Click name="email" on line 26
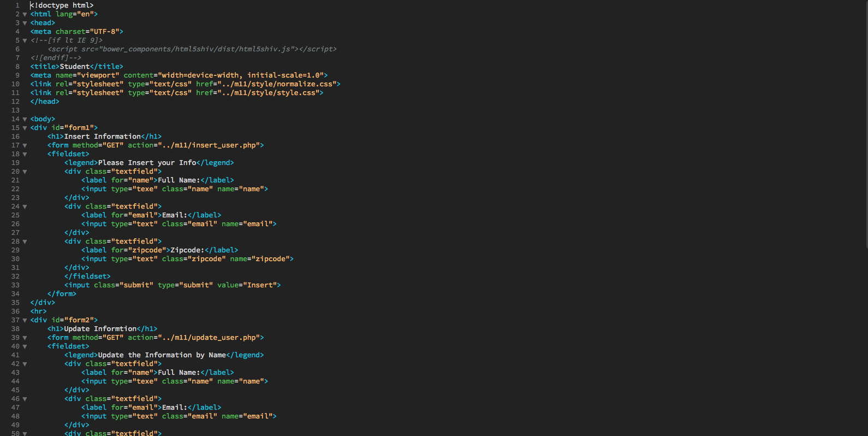 pyautogui.click(x=247, y=224)
